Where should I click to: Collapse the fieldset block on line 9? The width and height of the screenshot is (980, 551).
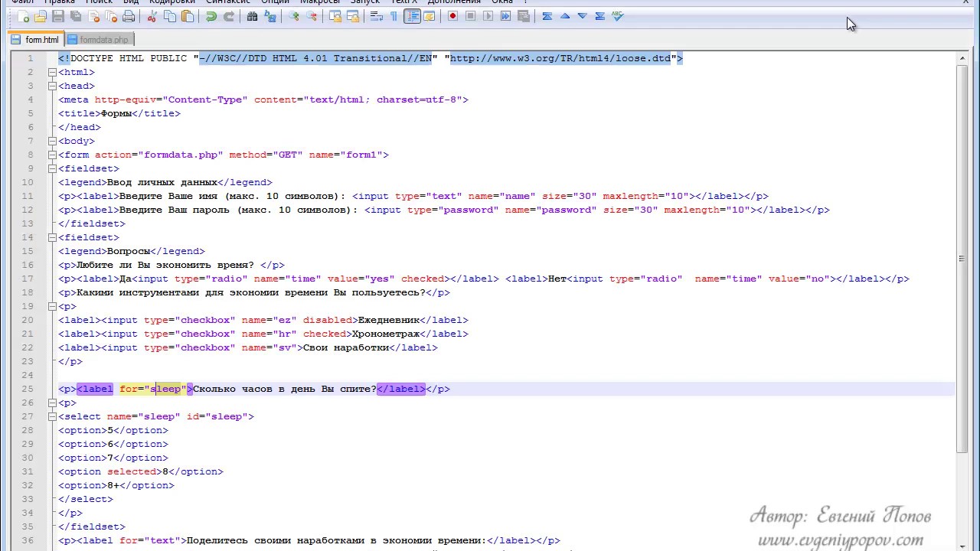point(52,168)
